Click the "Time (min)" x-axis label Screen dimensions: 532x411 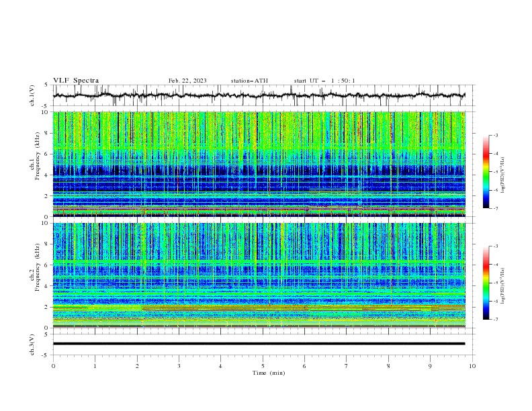pyautogui.click(x=269, y=373)
